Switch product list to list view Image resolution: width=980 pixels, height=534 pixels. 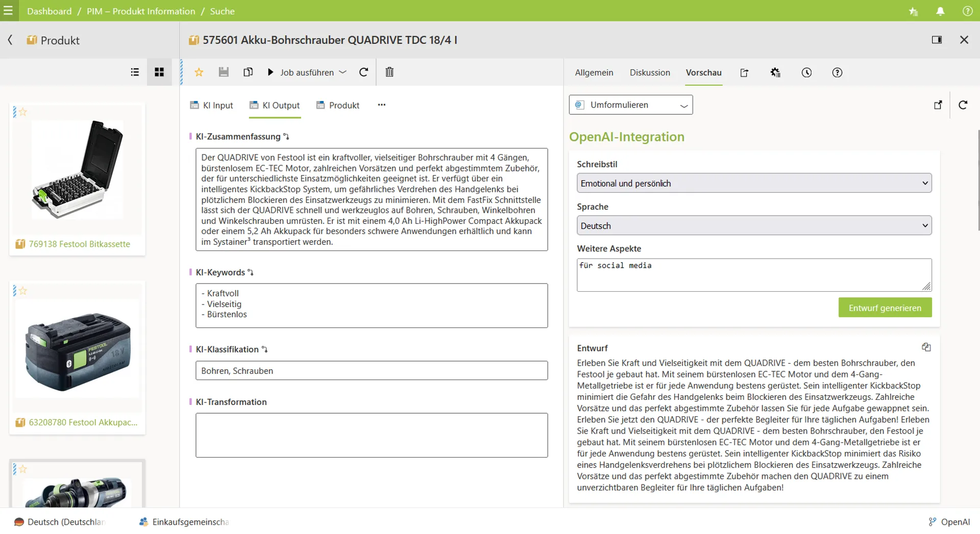click(x=135, y=72)
